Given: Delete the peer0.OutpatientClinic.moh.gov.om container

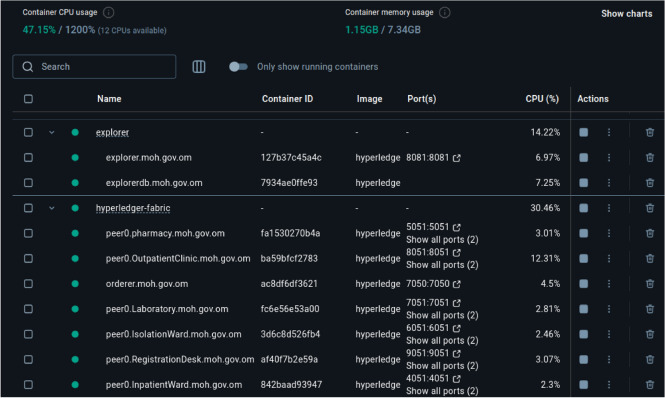Looking at the screenshot, I should coord(649,258).
